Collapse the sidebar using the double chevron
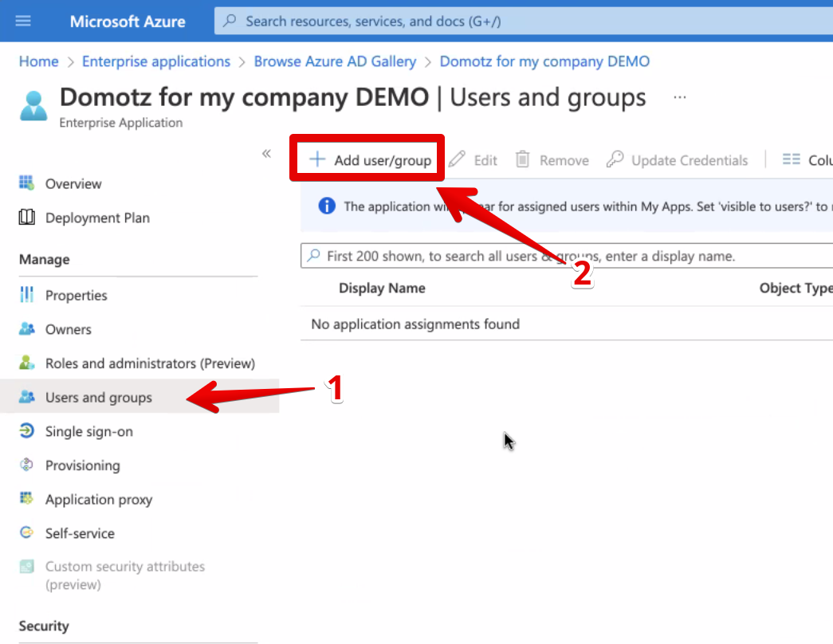Screen dimensions: 833x644 click(x=266, y=154)
